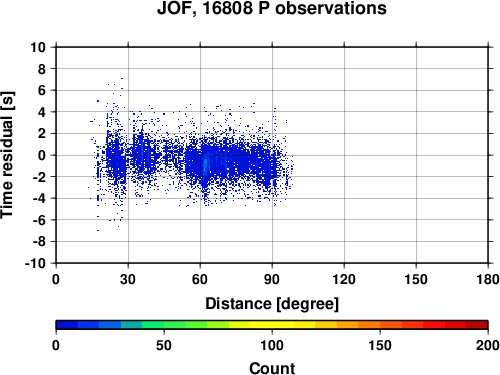The width and height of the screenshot is (500, 375).
Task: Click the x-axis tick label 180
Action: [488, 279]
